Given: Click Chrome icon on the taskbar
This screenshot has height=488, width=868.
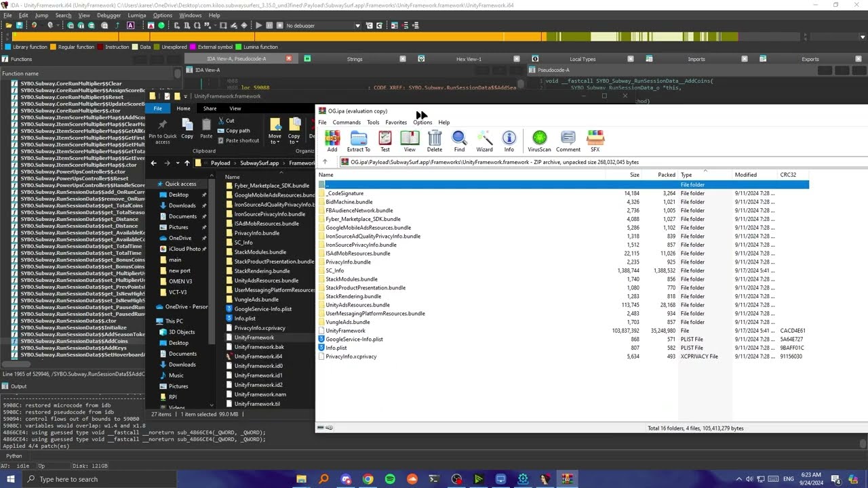Looking at the screenshot, I should [x=368, y=479].
